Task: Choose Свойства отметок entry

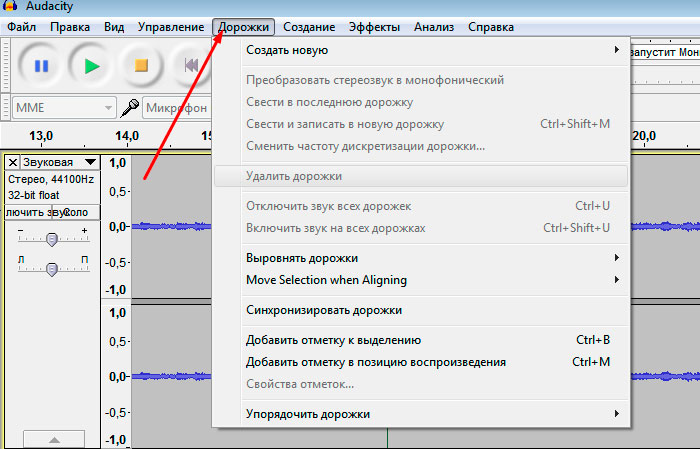Action: coord(421,384)
